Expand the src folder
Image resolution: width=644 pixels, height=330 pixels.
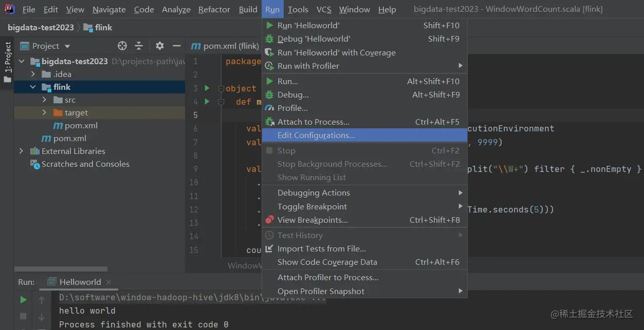(44, 100)
